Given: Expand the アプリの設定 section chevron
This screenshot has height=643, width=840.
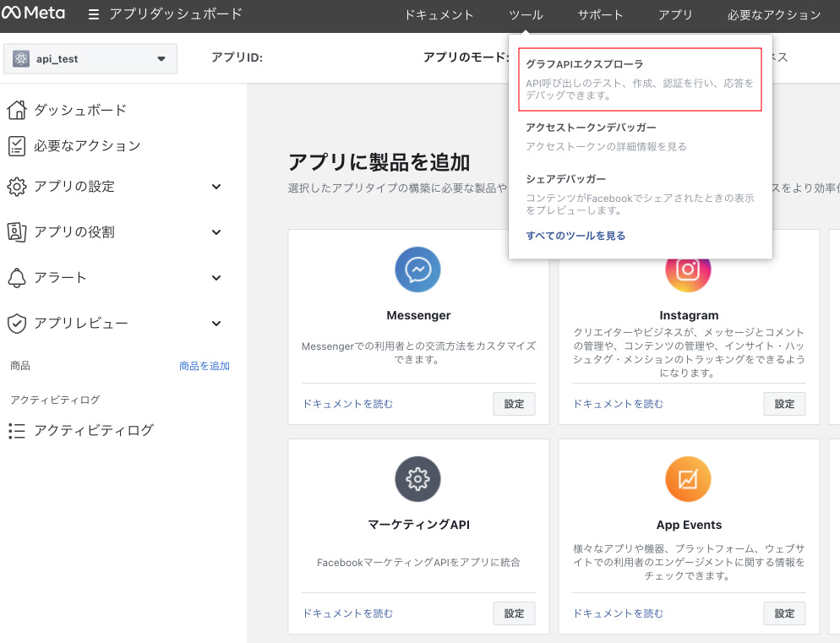Looking at the screenshot, I should point(216,187).
